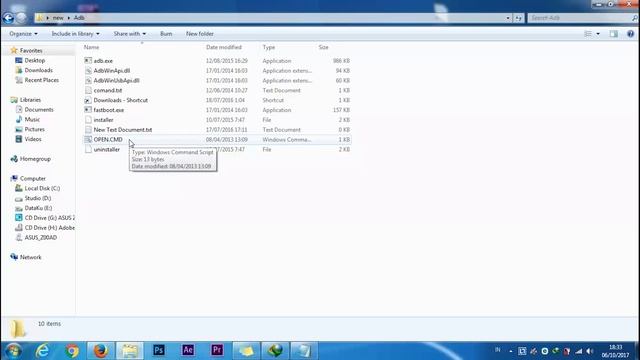Sort by the Type column header

(269, 47)
